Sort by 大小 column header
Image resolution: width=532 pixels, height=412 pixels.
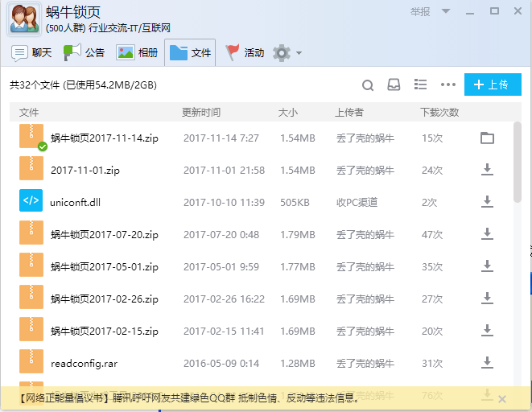coord(287,112)
